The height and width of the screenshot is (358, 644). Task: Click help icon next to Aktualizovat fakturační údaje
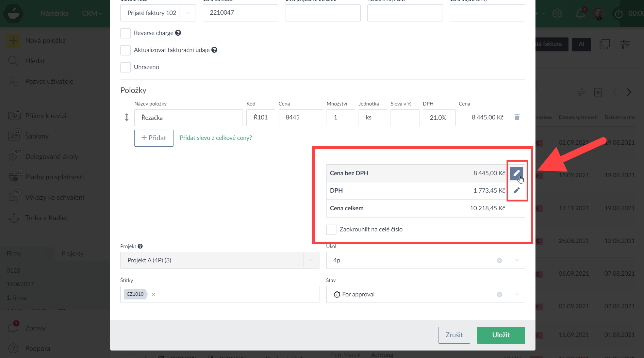[x=214, y=50]
